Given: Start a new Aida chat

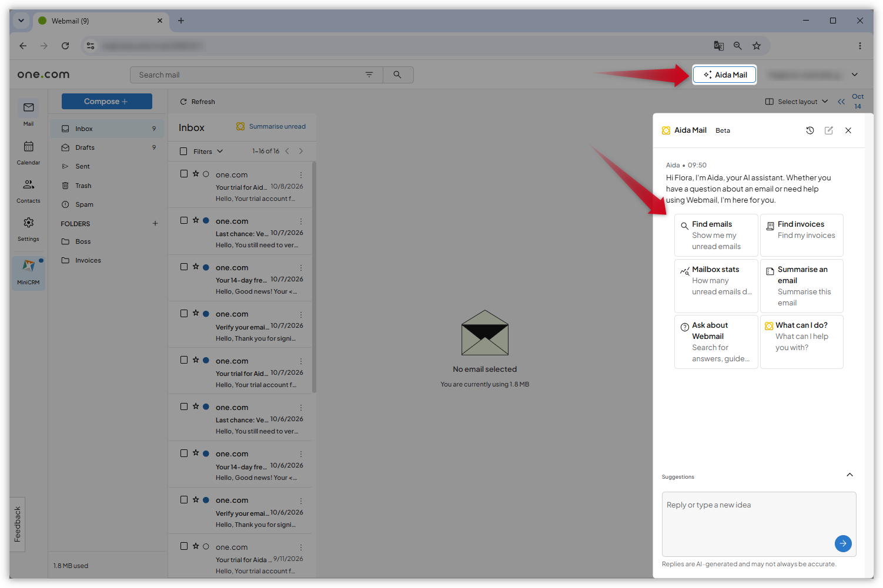Looking at the screenshot, I should (x=829, y=130).
